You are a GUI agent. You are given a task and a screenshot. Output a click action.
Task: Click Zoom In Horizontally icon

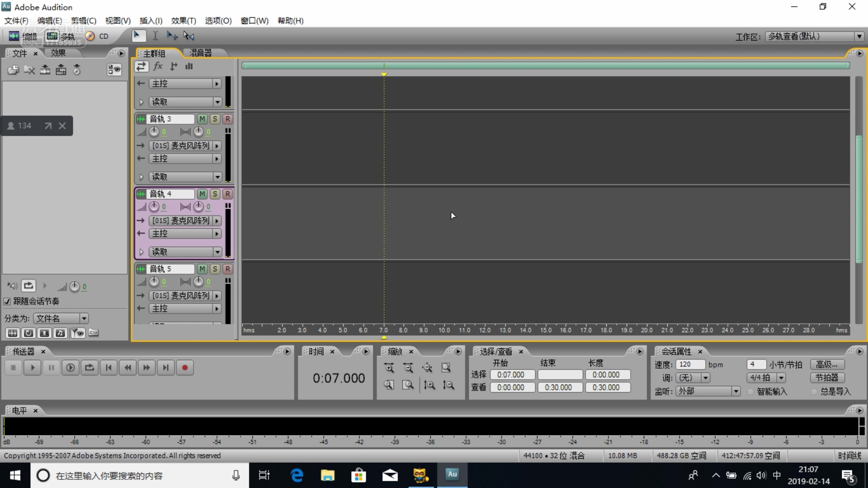click(x=389, y=368)
